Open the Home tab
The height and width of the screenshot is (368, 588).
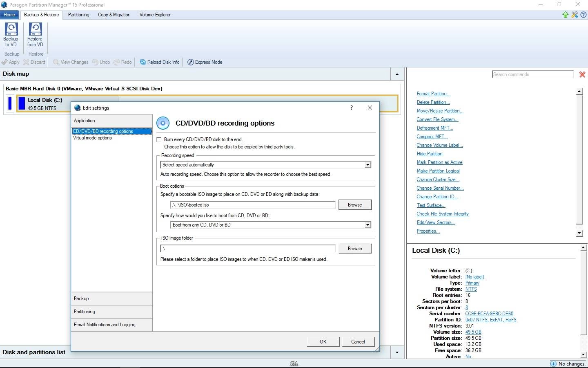9,15
